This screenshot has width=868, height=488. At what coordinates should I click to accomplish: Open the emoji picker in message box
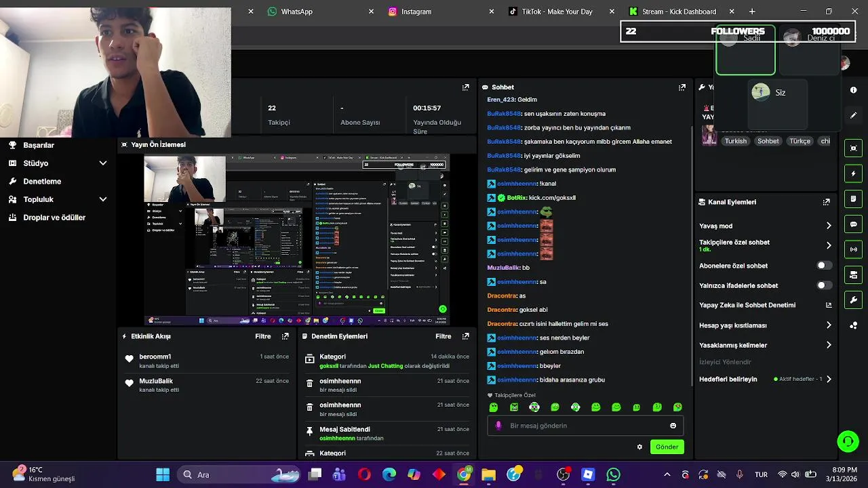click(x=673, y=426)
